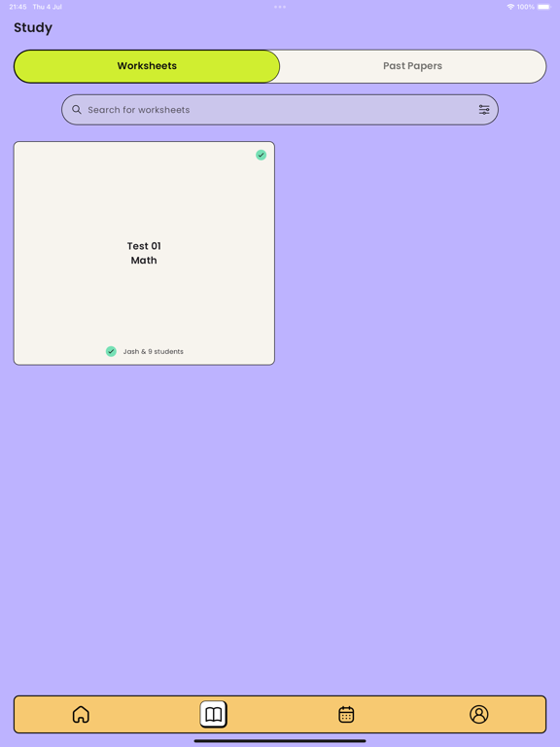Tap the battery indicator in status bar
Screen dimensions: 560x747
[543, 7]
